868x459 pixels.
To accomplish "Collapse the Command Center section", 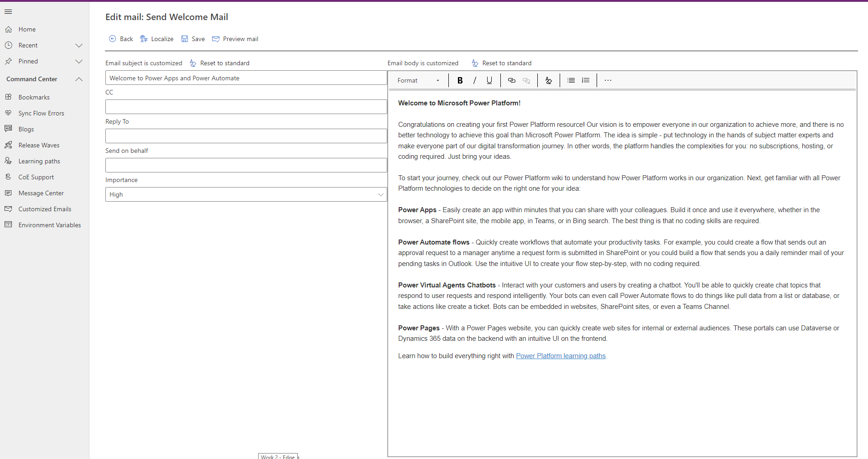I will pos(78,79).
